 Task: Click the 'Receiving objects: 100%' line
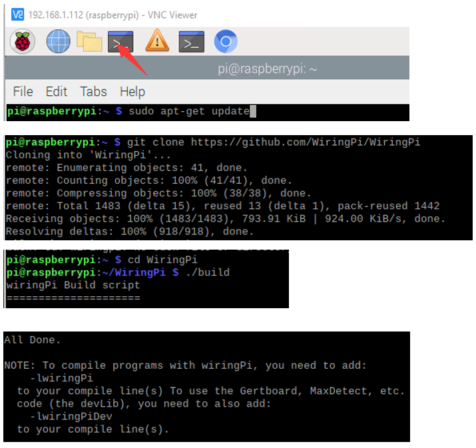tap(226, 218)
